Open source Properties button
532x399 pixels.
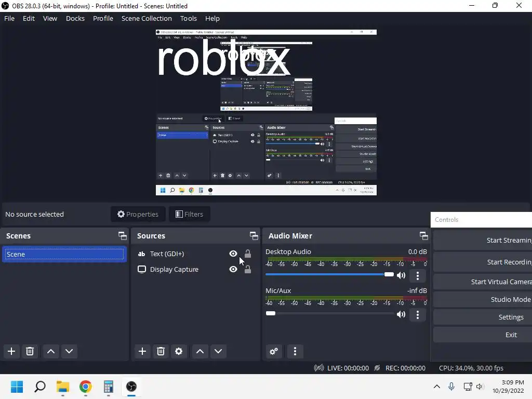138,214
